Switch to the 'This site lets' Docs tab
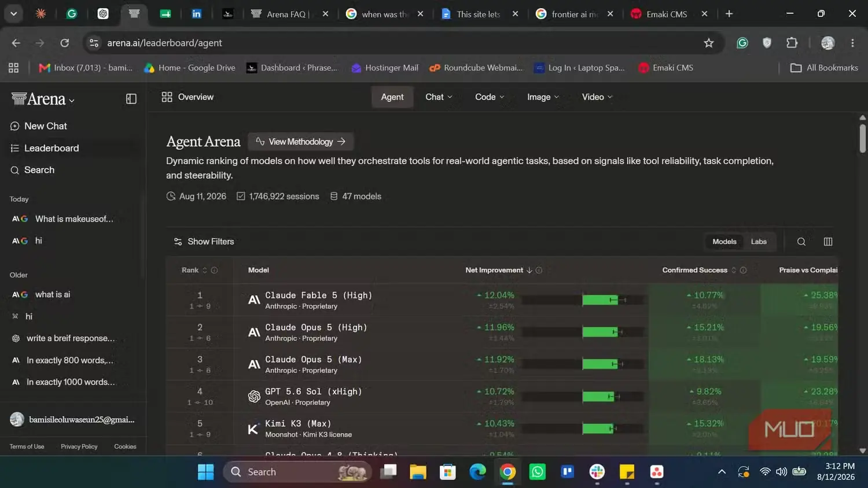 (x=480, y=14)
